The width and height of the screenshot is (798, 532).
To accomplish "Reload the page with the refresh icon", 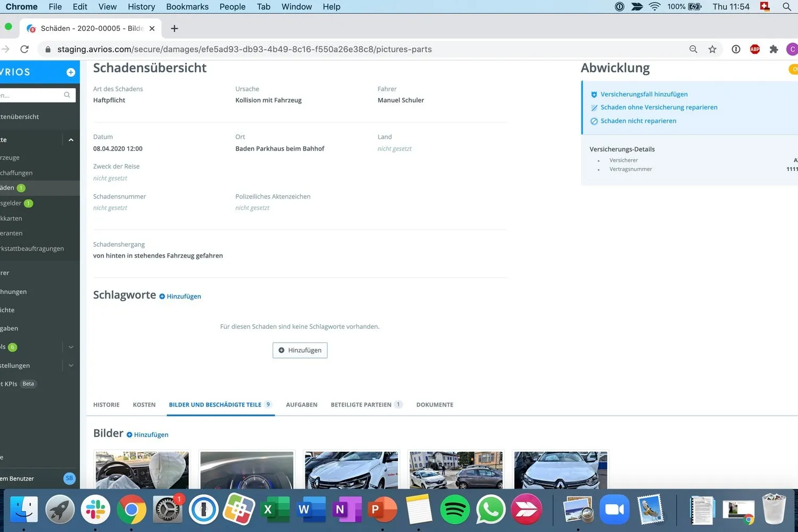I will click(x=24, y=49).
